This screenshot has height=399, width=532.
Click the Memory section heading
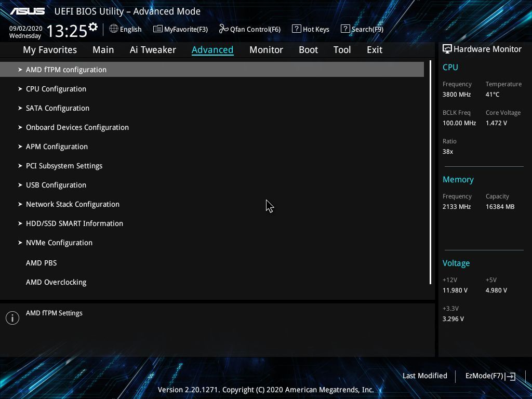[458, 179]
